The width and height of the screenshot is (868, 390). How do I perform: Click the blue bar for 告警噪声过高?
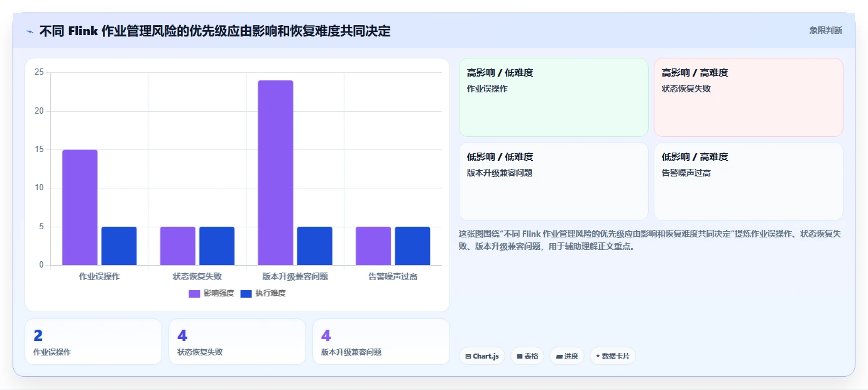(412, 246)
